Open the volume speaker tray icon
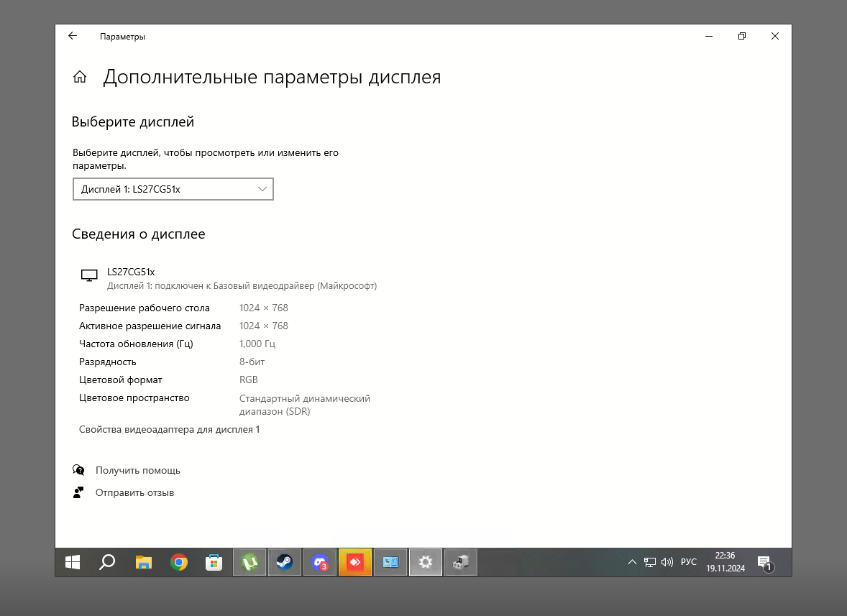This screenshot has height=616, width=847. (x=667, y=563)
